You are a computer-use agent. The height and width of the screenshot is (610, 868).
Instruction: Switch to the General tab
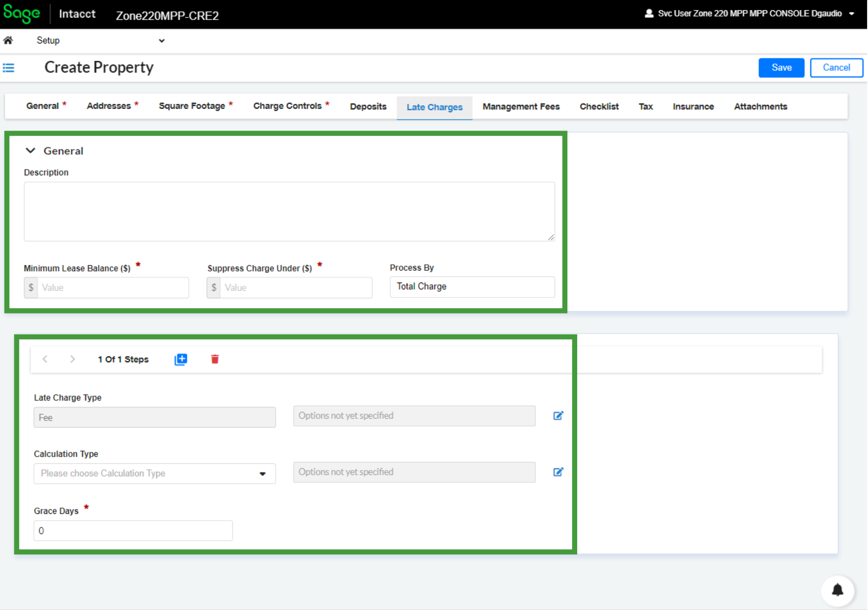[x=47, y=106]
